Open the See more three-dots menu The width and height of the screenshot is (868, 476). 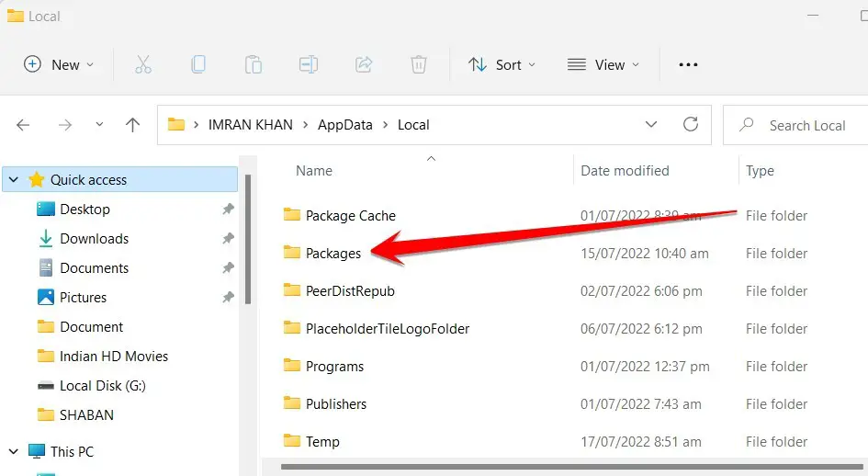688,65
